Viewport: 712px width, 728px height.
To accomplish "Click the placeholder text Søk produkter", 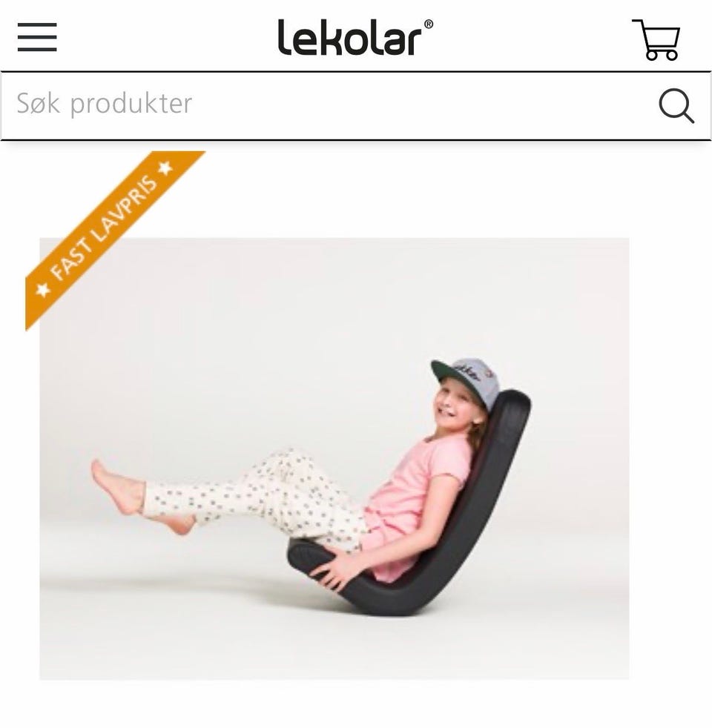I will 105,103.
